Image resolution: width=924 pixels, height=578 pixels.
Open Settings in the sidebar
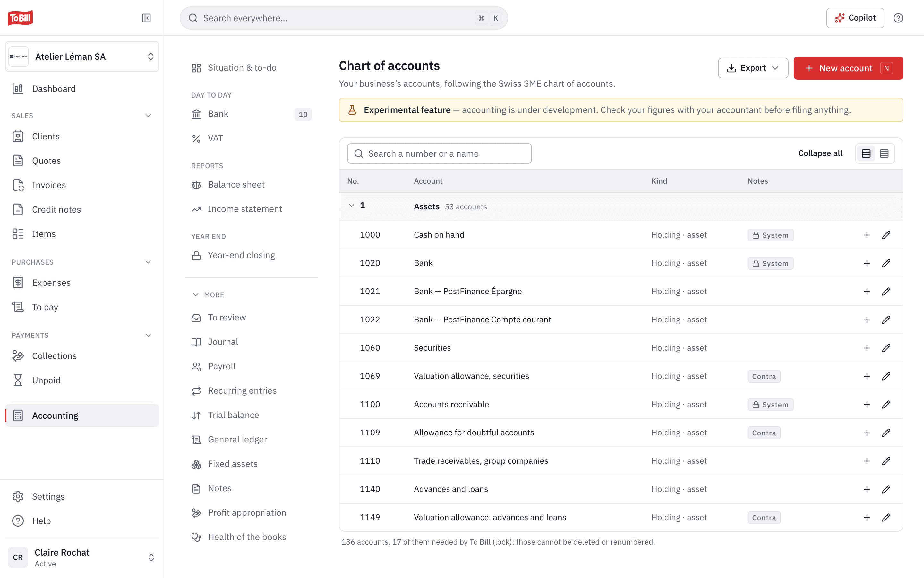pos(82,496)
